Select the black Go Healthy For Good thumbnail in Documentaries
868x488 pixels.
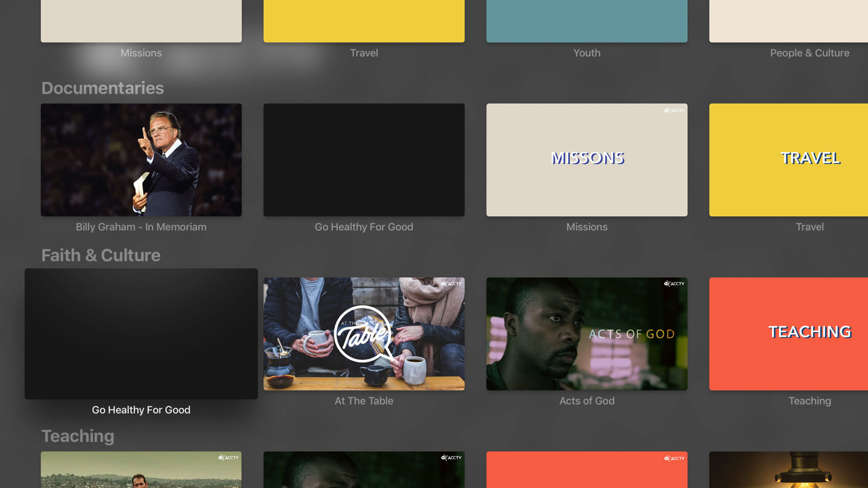[364, 160]
